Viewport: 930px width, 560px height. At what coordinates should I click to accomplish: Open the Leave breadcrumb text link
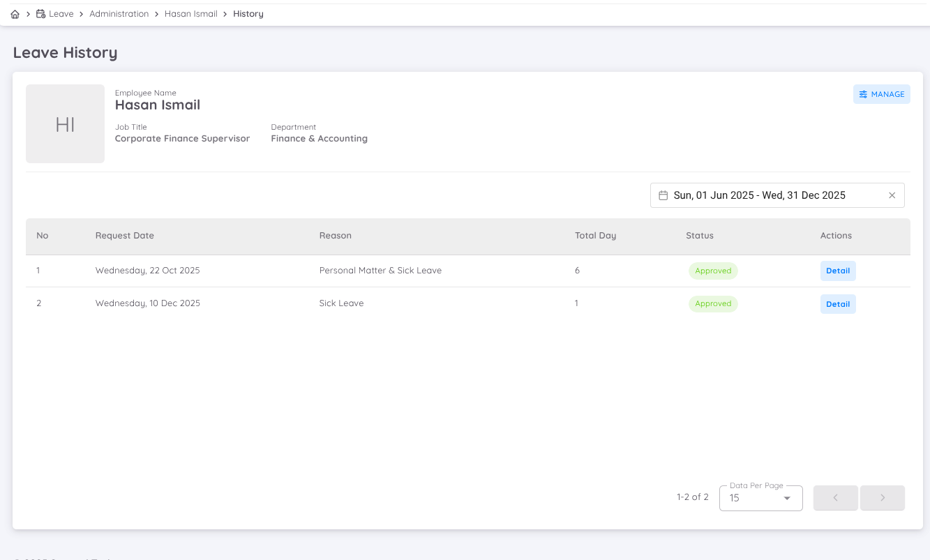tap(61, 14)
